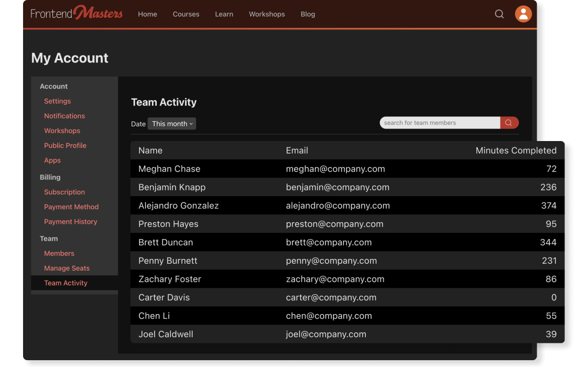Click the search icon beside the team member search box
Screen dimensions: 588x367
tap(509, 122)
